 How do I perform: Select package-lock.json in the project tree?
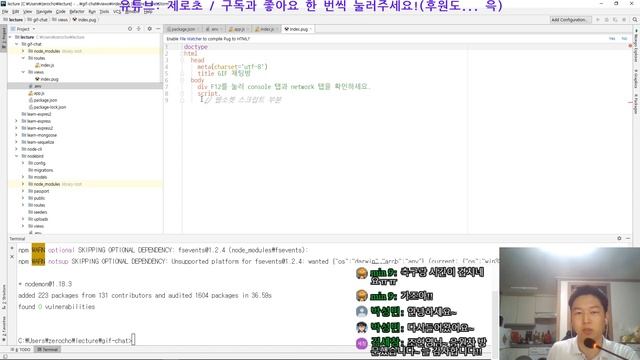click(x=47, y=107)
